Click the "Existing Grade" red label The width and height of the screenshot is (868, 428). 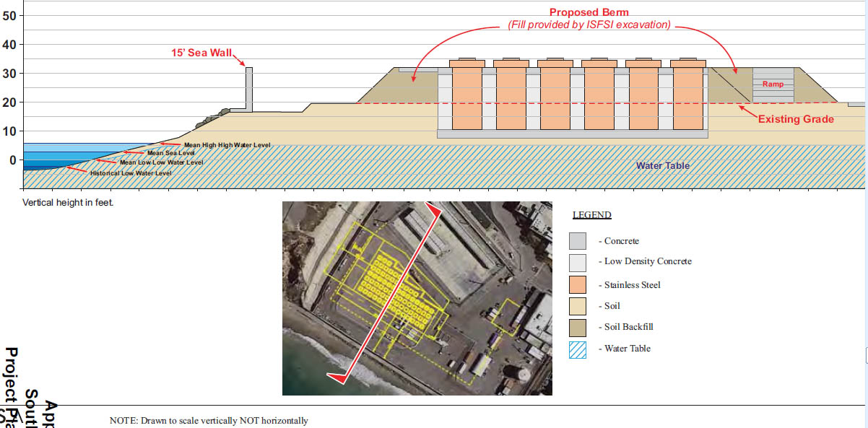[x=796, y=118]
